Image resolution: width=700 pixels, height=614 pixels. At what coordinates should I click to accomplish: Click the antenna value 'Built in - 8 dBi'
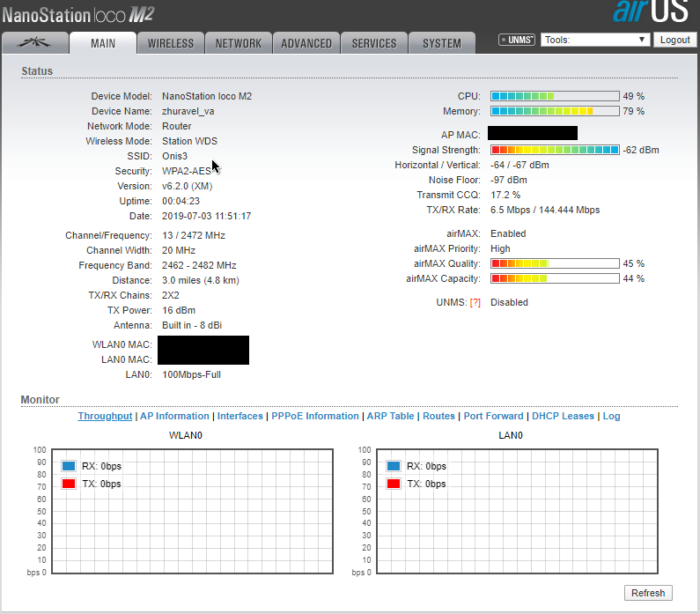(x=192, y=325)
